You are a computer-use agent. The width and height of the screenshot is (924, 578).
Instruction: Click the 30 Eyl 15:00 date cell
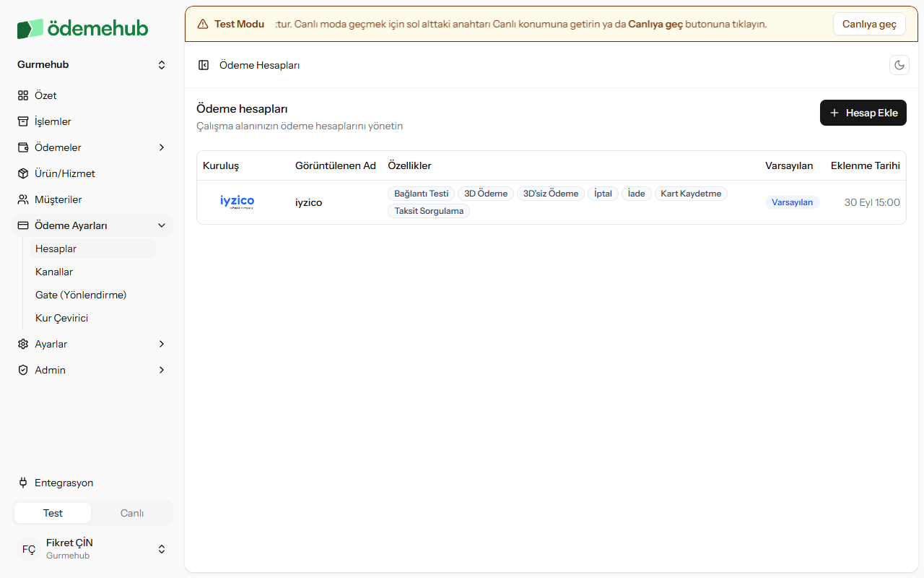pyautogui.click(x=872, y=202)
